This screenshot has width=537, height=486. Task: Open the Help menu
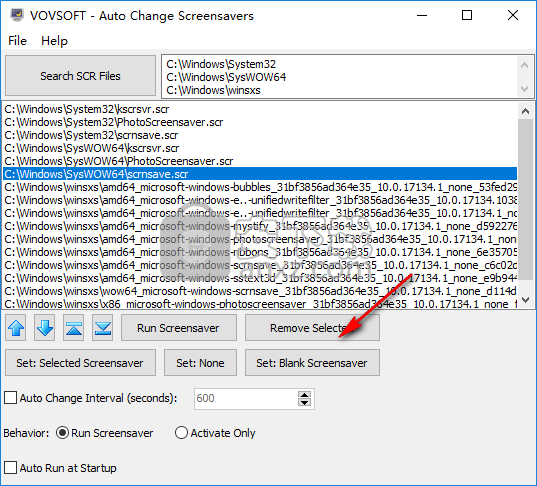(x=54, y=41)
